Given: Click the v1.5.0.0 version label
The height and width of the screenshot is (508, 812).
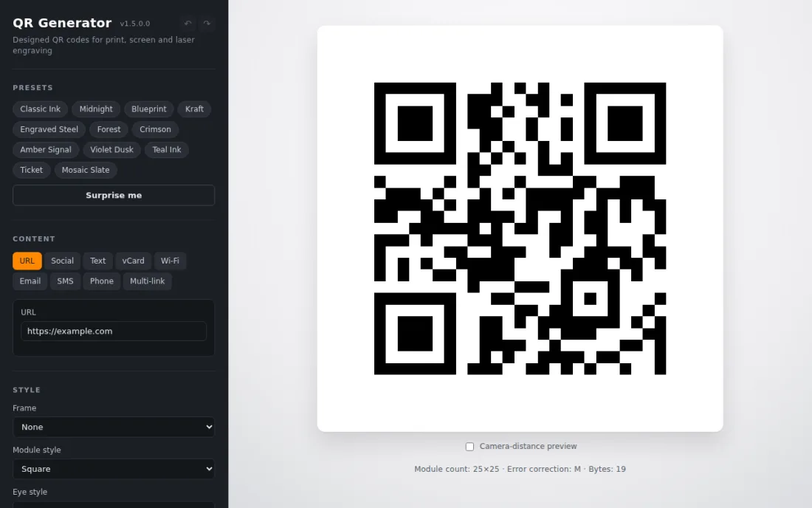Looking at the screenshot, I should (x=134, y=24).
